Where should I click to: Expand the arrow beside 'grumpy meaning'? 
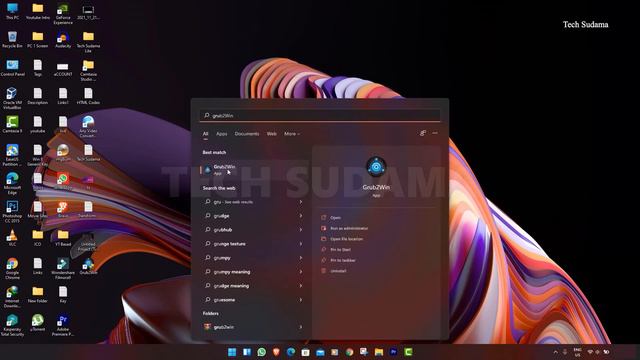(x=301, y=272)
